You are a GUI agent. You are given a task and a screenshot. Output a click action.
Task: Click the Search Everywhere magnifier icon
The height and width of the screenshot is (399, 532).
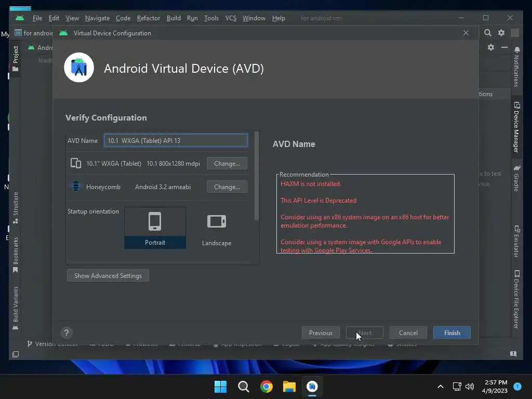click(487, 33)
